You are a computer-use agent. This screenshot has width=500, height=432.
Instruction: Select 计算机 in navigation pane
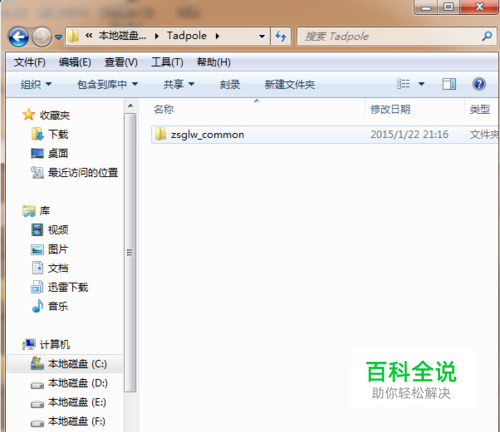(x=55, y=344)
